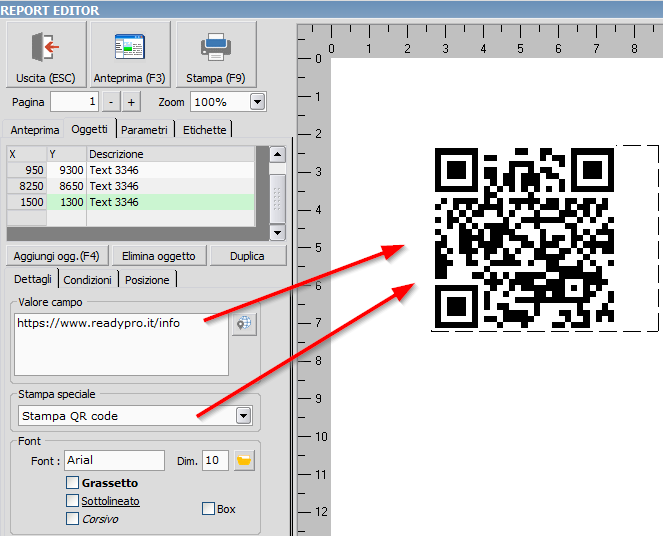Open the Condizioni tab
Image resolution: width=663 pixels, height=536 pixels.
pyautogui.click(x=88, y=280)
